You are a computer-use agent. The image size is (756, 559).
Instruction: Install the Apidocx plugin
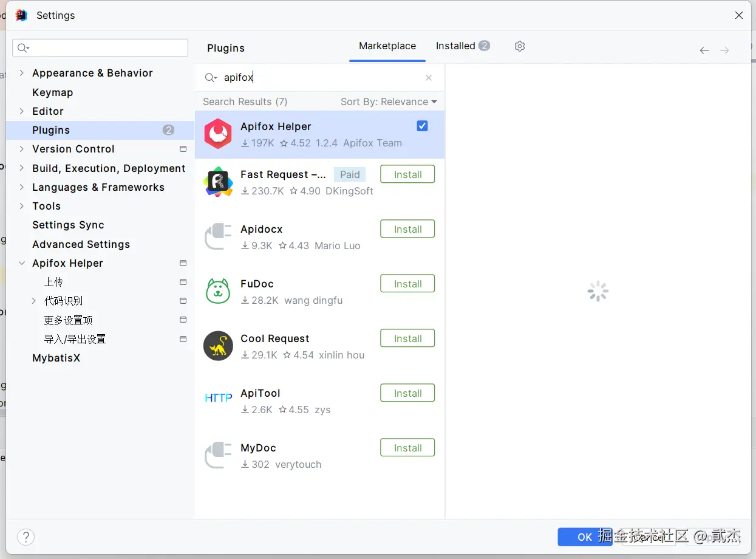(x=407, y=229)
